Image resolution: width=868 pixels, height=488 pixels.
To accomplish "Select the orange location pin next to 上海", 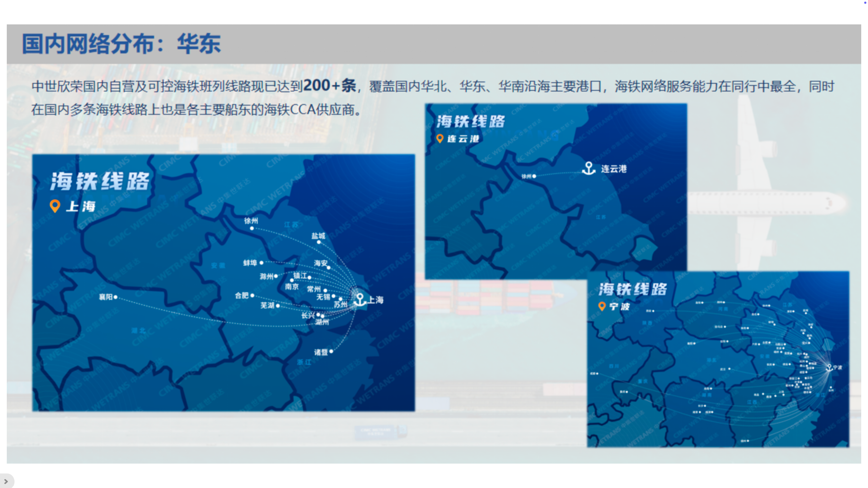I will tap(55, 206).
